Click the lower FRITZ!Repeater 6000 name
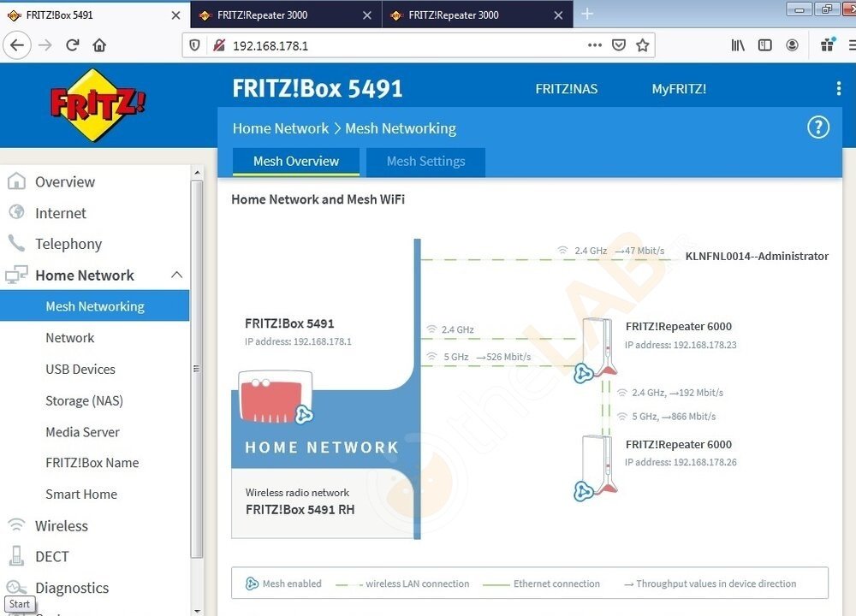 point(678,444)
